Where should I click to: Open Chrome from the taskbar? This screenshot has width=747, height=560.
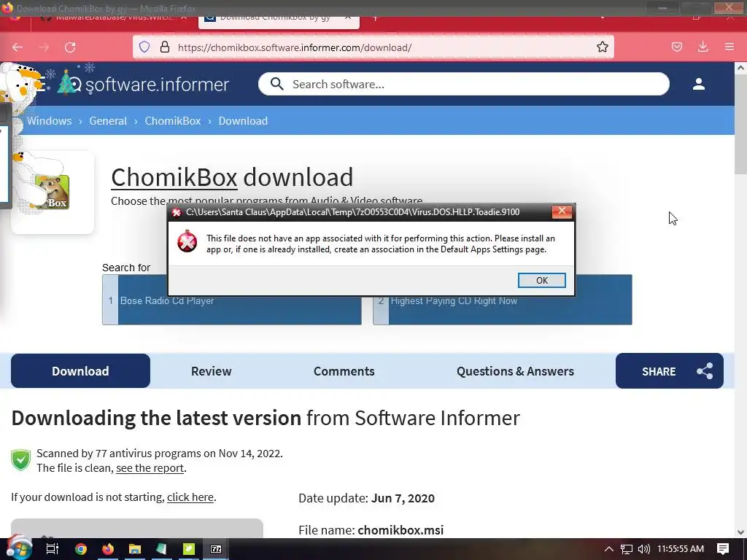pos(81,549)
